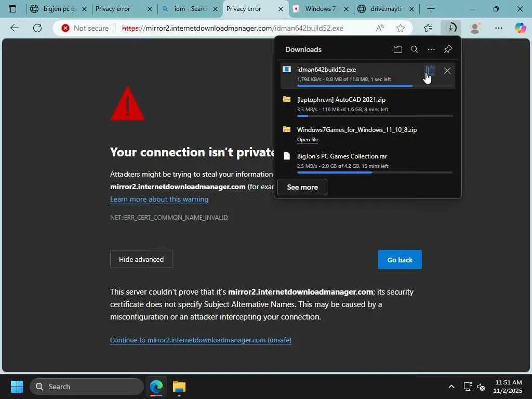Click the BigJon's PC Games Collection.rar icon
The height and width of the screenshot is (399, 532).
(287, 156)
